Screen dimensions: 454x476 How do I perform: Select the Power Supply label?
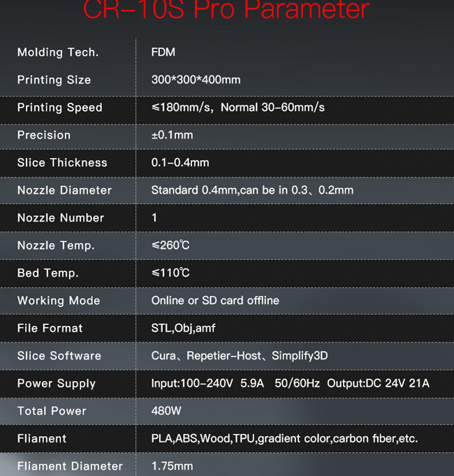(57, 384)
